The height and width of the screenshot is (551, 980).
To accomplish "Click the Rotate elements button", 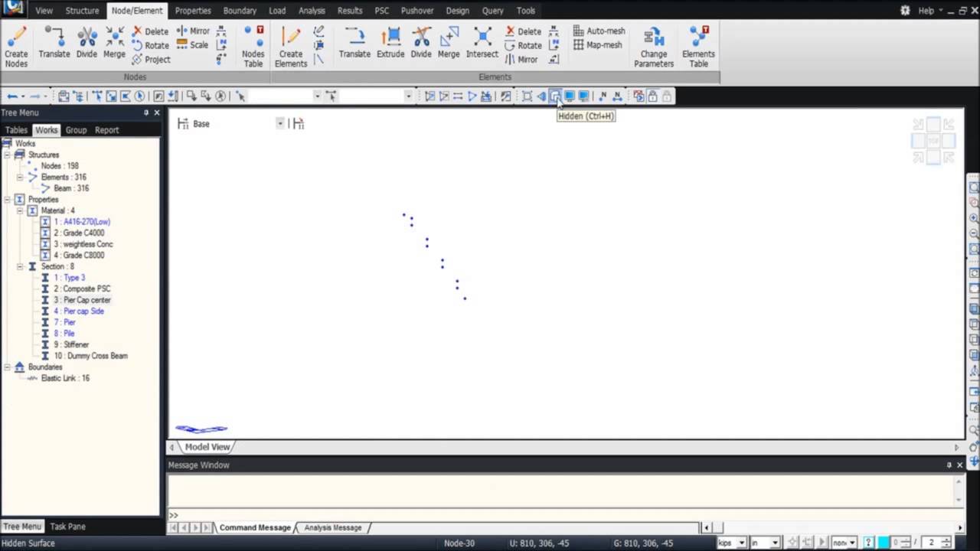I will pos(523,45).
